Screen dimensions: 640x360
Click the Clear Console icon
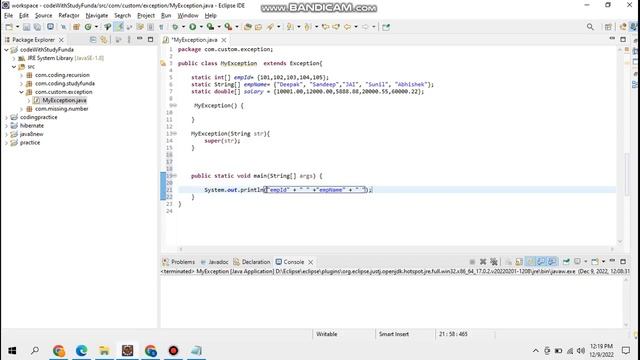(509, 262)
